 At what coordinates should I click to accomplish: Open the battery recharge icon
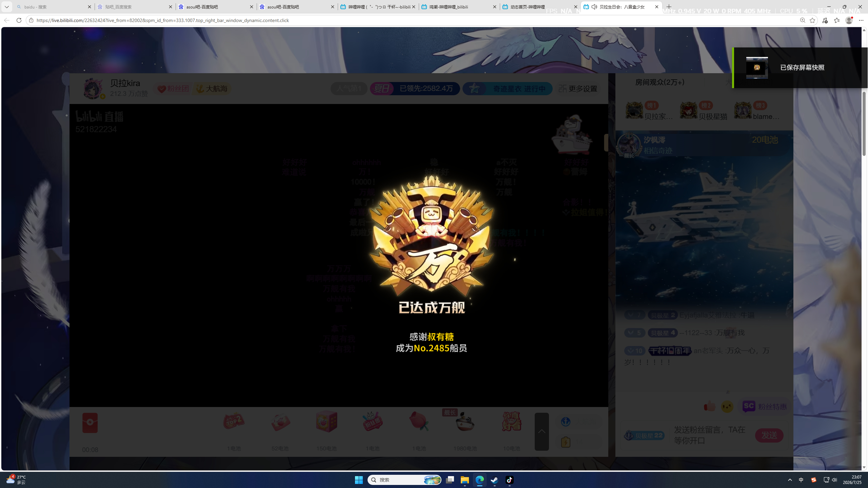pos(566,442)
